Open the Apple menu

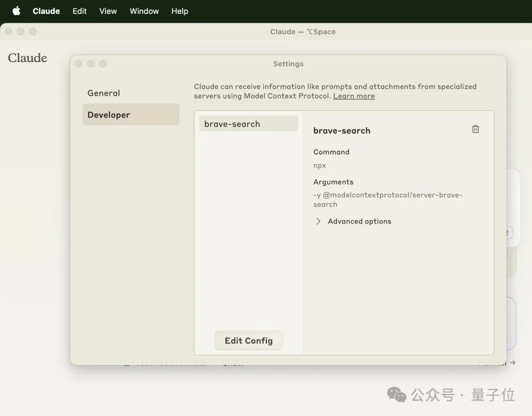[16, 11]
